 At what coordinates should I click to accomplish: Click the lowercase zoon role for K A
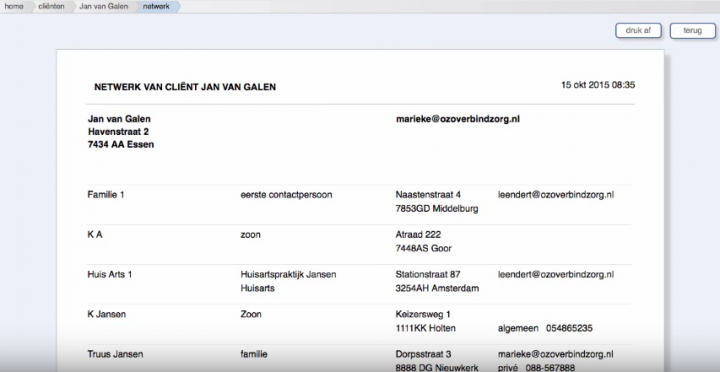[x=250, y=235]
